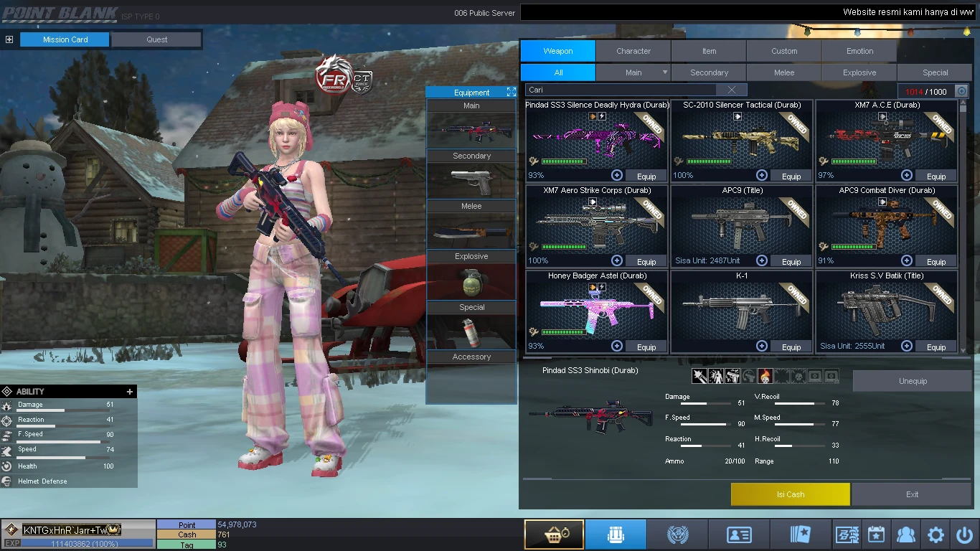
Task: Click the plus icon on APC9 (Title) card
Action: coord(762,260)
